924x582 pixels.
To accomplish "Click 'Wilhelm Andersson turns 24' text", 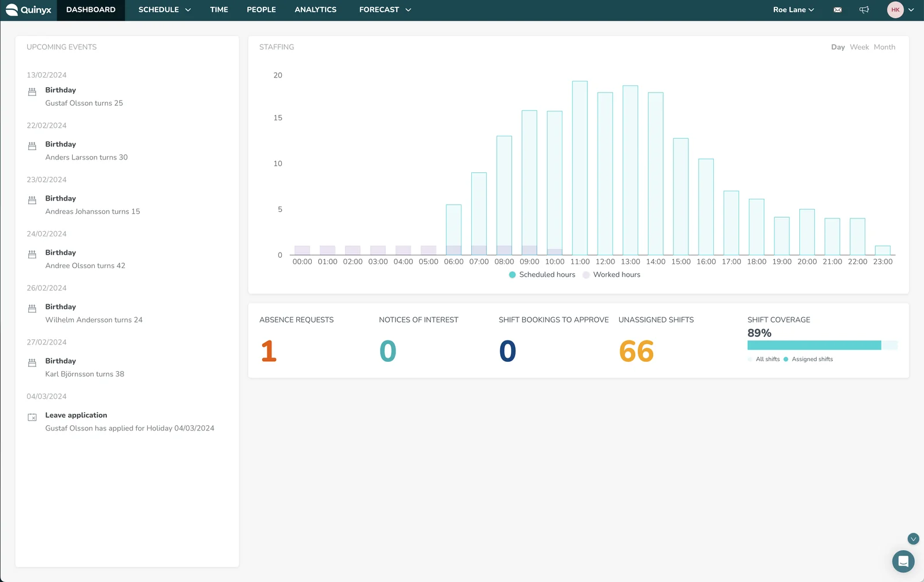I will point(94,320).
